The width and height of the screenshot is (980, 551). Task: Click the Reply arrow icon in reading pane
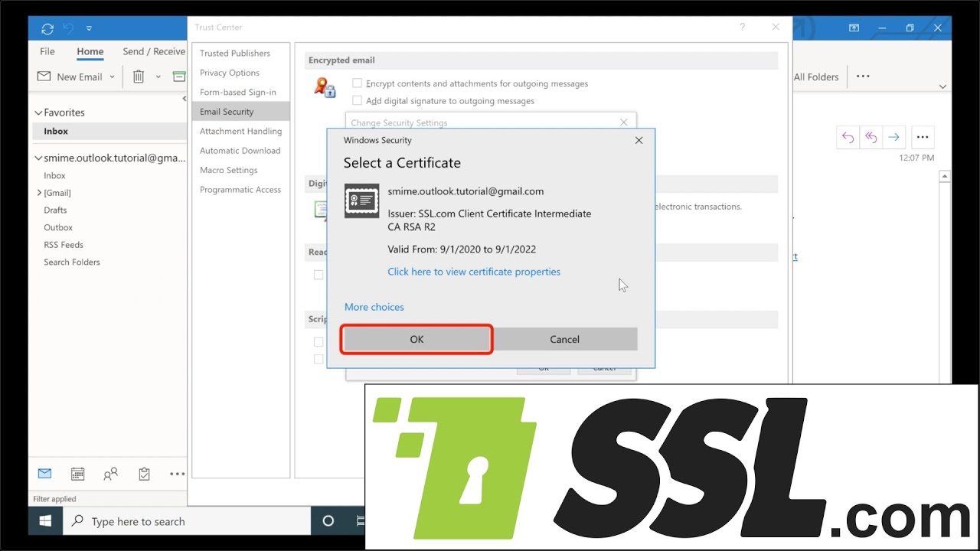tap(848, 137)
